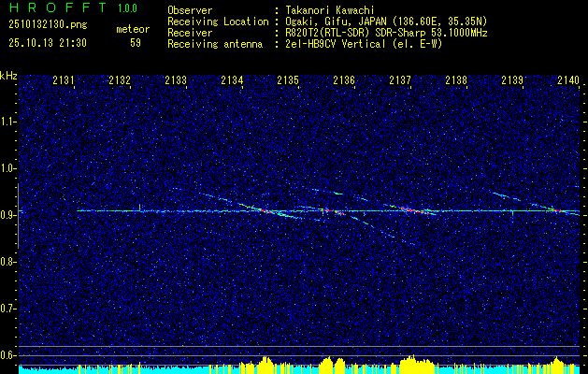
Task: Click the 2134 time marker
Action: tap(232, 79)
